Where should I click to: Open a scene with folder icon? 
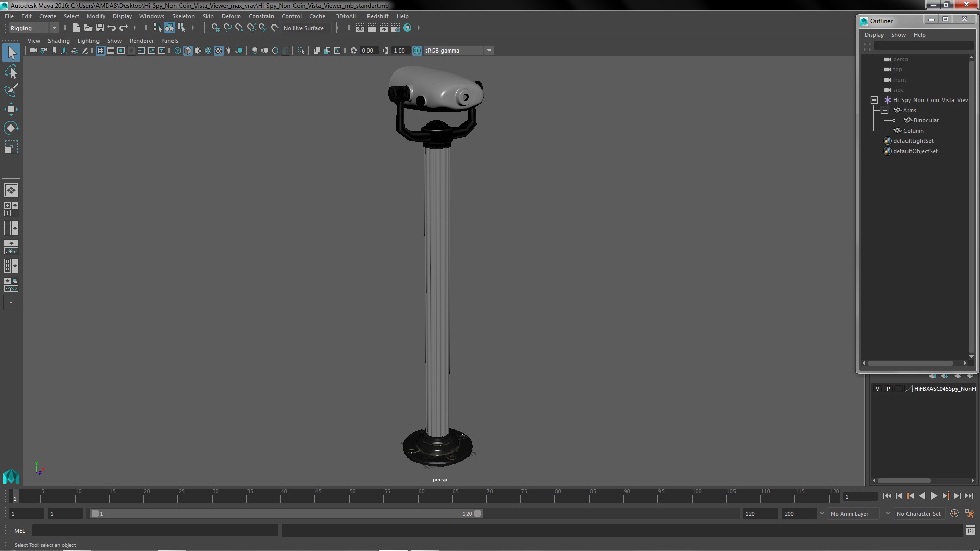pos(88,28)
